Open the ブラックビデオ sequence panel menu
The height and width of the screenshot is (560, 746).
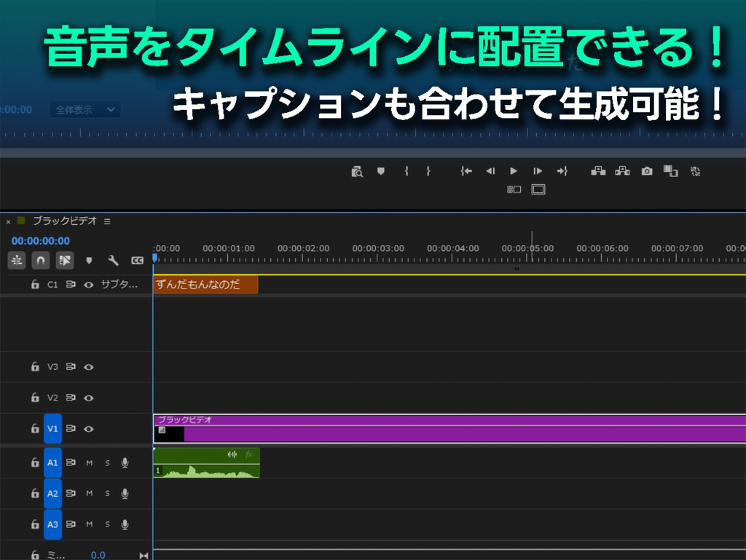pos(107,221)
